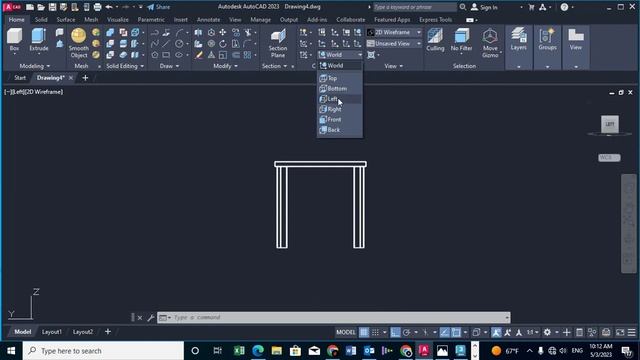Select the Polygon draw tool

tap(155, 55)
